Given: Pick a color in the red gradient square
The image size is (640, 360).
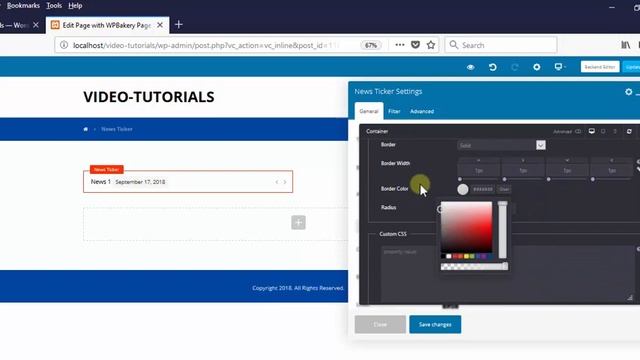Looking at the screenshot, I should click(x=467, y=227).
